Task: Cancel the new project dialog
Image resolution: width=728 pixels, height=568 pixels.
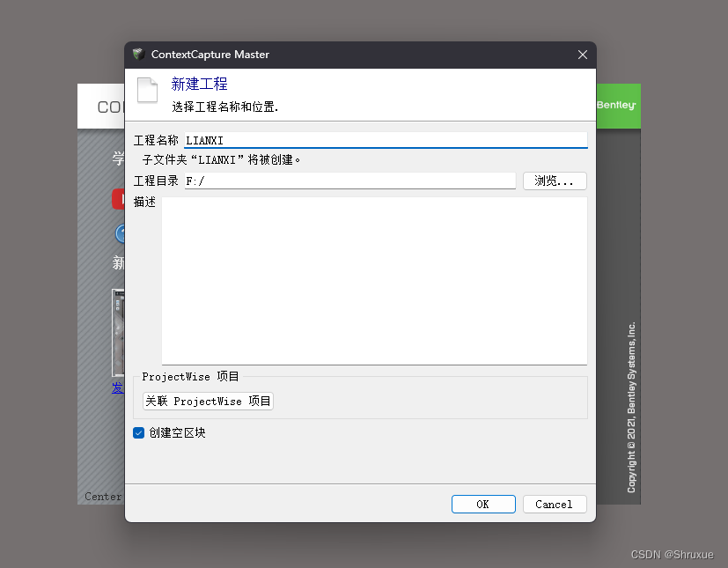Action: [x=554, y=504]
